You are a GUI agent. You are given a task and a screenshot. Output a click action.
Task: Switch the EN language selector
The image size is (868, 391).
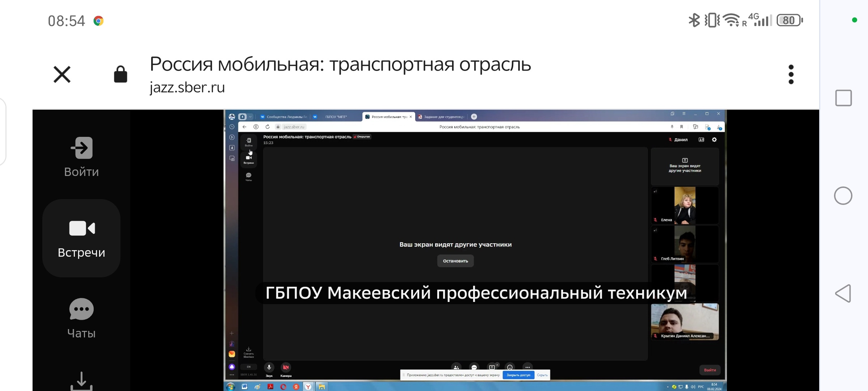click(249, 367)
